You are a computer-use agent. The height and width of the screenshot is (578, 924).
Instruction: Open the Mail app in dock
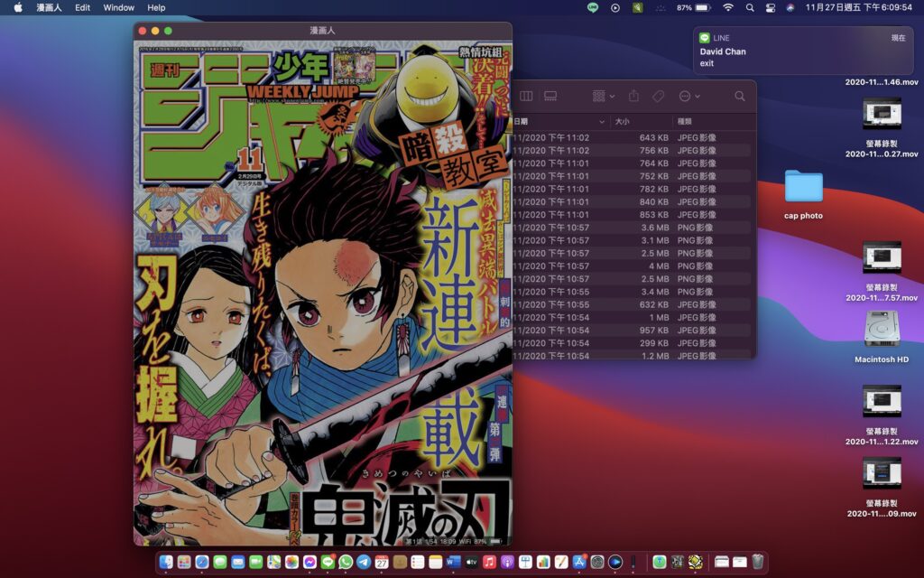point(238,562)
